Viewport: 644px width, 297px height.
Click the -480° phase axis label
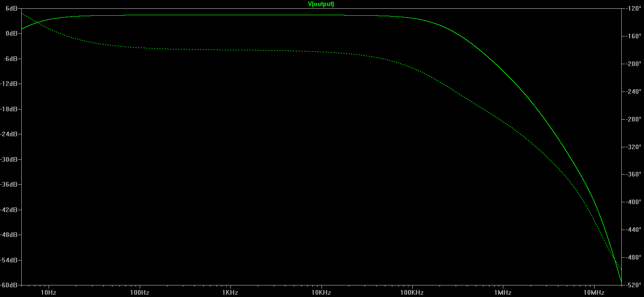633,257
